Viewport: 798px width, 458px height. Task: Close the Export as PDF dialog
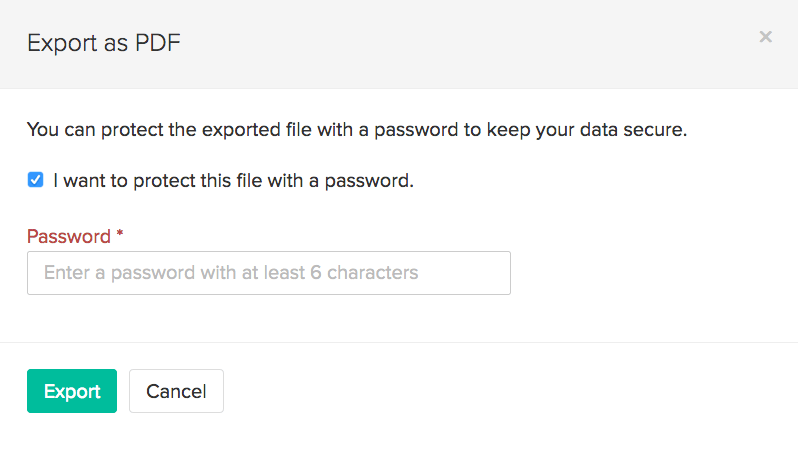(765, 37)
